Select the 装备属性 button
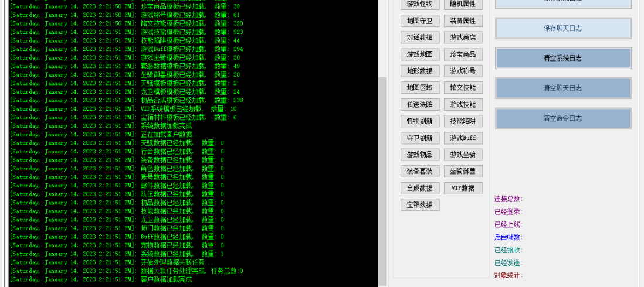The width and height of the screenshot is (644, 287). click(463, 21)
